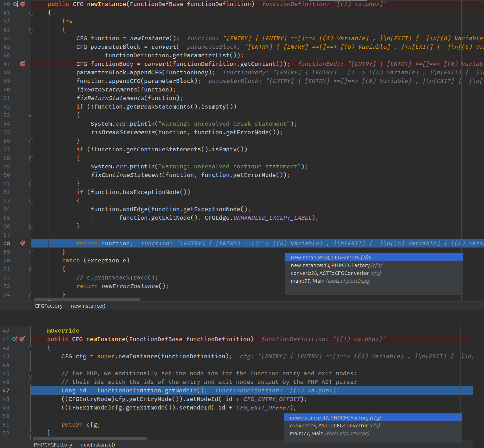This screenshot has height=448, width=484.
Task: Click the fold end marker at line 61
Action: click(x=31, y=184)
